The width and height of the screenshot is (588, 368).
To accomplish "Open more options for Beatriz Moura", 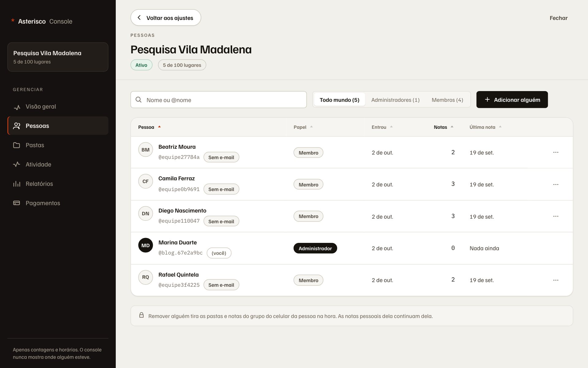I will (556, 152).
